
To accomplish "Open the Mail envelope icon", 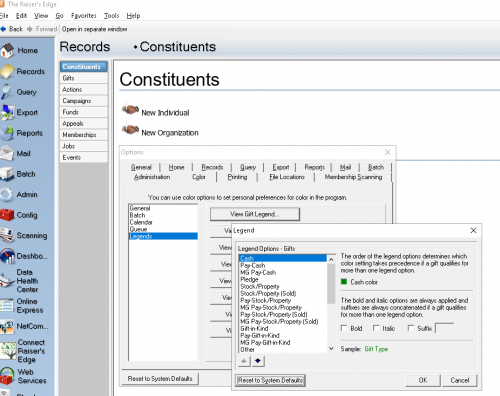I will tap(7, 153).
